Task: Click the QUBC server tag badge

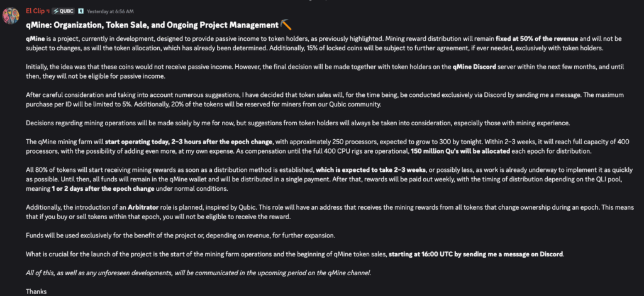Action: [x=62, y=11]
